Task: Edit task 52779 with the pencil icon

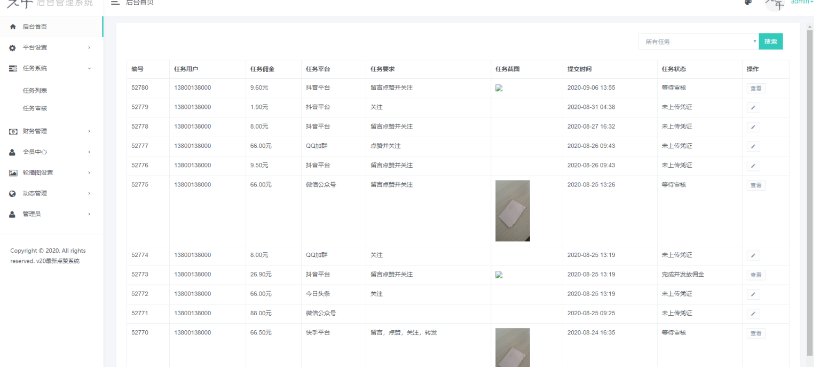Action: [x=753, y=107]
